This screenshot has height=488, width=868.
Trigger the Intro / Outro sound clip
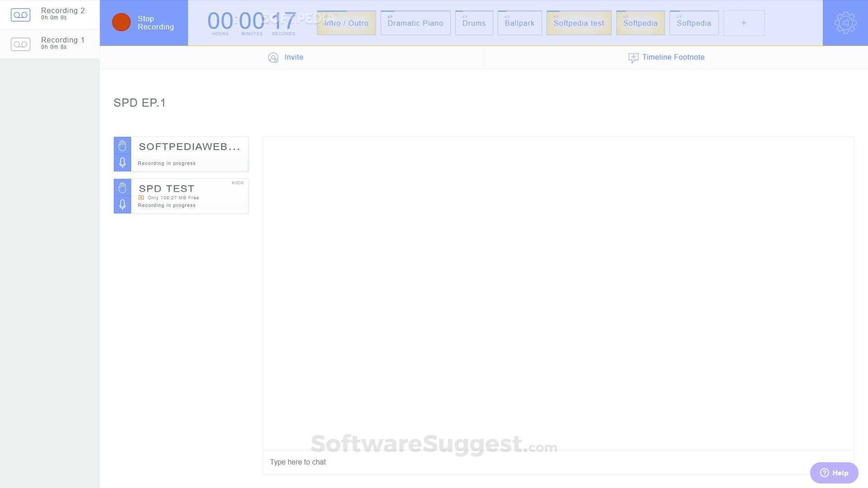346,23
